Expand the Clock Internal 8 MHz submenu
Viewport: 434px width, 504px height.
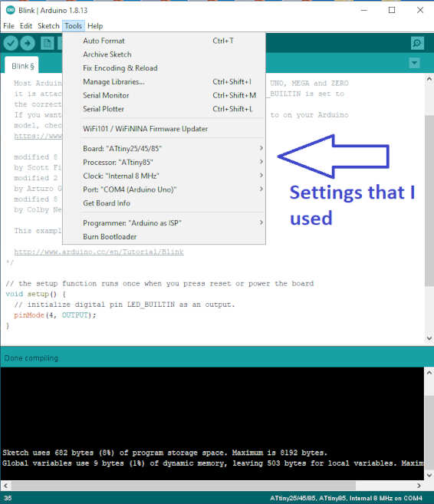point(164,176)
